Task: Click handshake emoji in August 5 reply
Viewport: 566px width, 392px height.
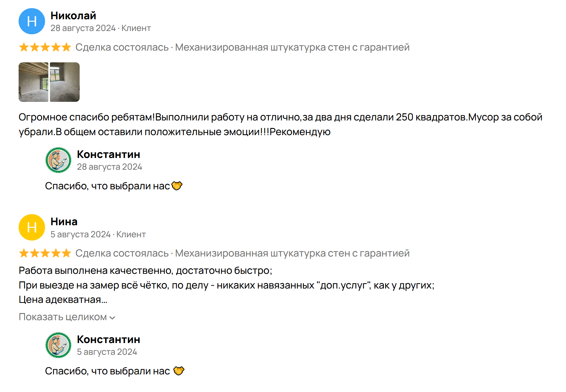Action: [179, 371]
